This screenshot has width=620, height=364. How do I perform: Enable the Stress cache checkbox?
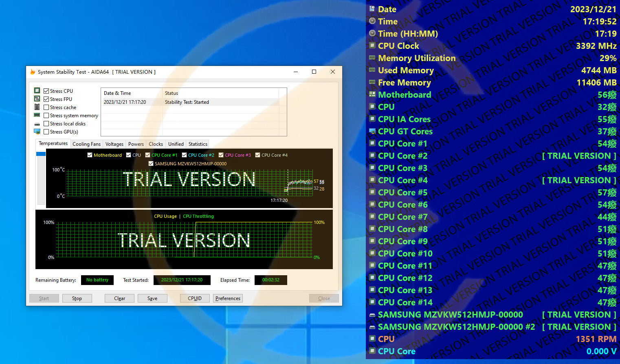(46, 107)
